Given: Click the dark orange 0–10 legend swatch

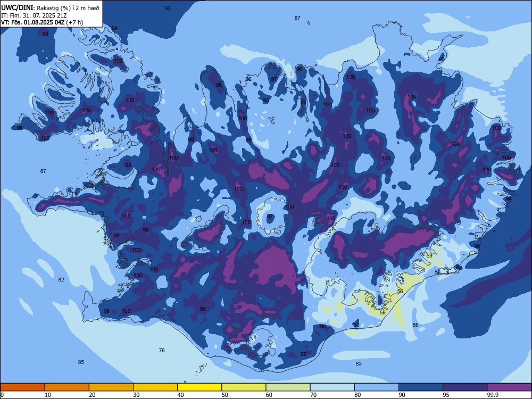Looking at the screenshot, I should point(22,387).
